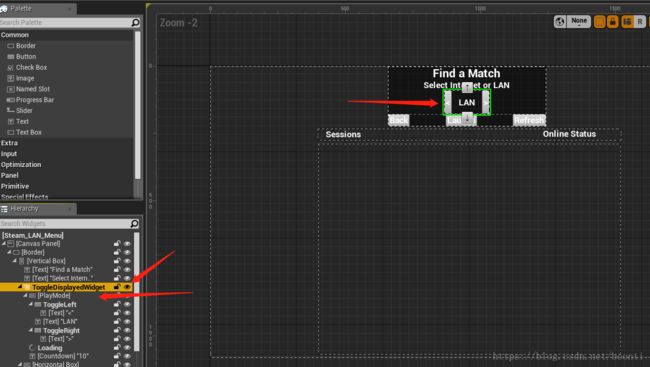Toggle the layout grid snapping icon
The image size is (650, 367).
627,22
